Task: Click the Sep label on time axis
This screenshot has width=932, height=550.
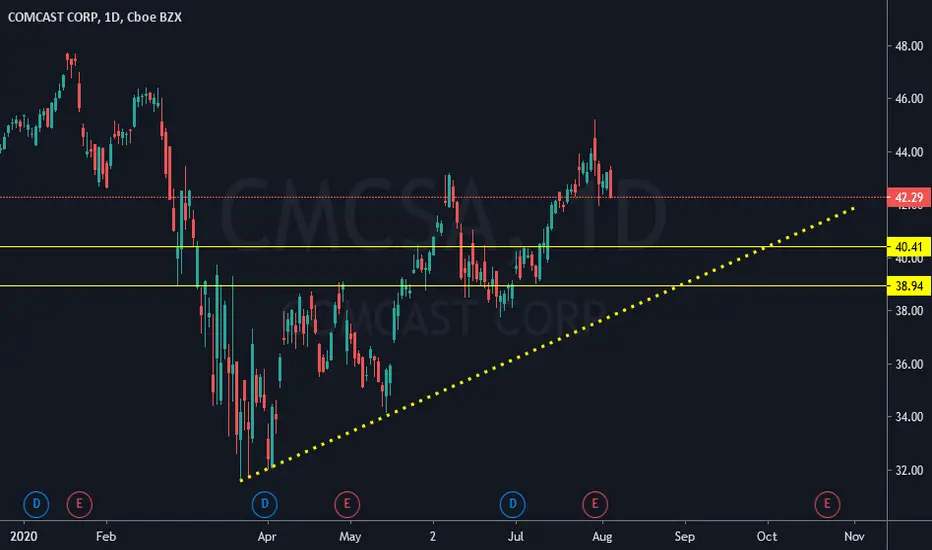Action: point(684,536)
